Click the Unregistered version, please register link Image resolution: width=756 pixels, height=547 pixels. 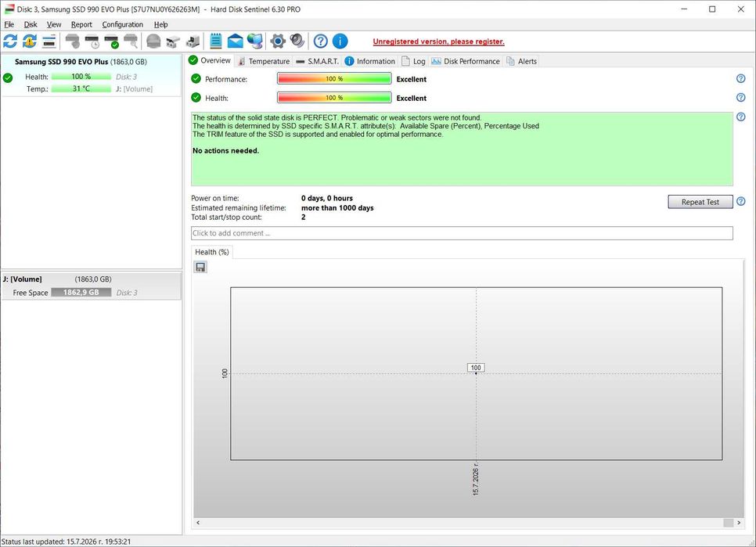[439, 41]
